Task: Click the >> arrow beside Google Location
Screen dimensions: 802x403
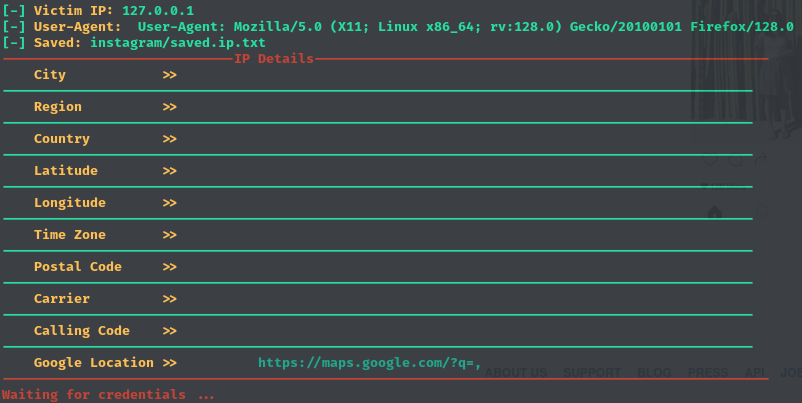Action: pyautogui.click(x=169, y=363)
